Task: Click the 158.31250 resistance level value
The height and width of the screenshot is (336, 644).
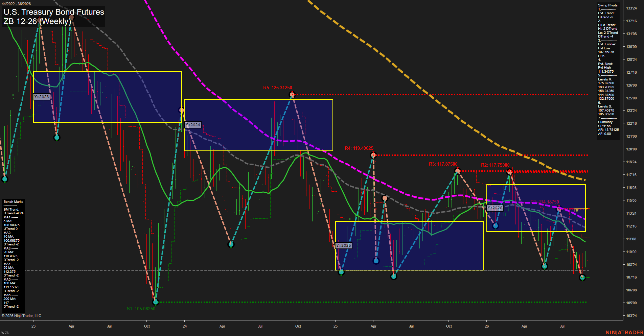Action: [606, 91]
